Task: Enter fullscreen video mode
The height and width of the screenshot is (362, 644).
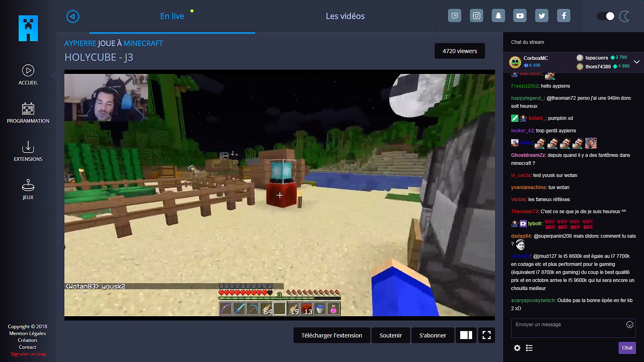Action: (487, 335)
